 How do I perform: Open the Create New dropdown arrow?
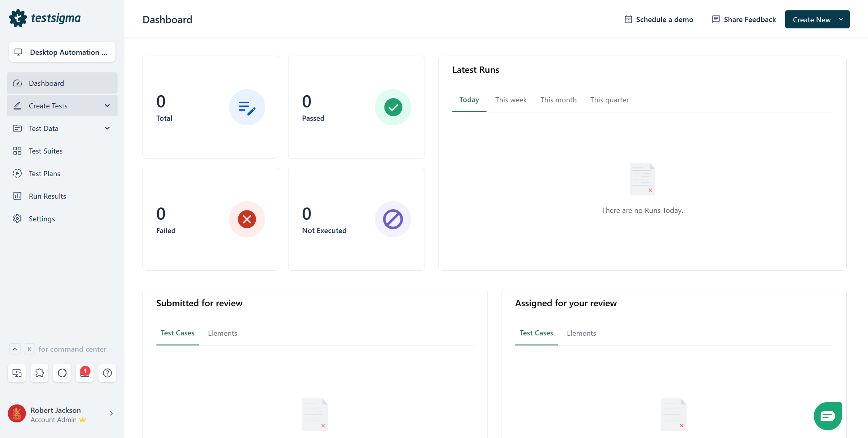tap(841, 19)
